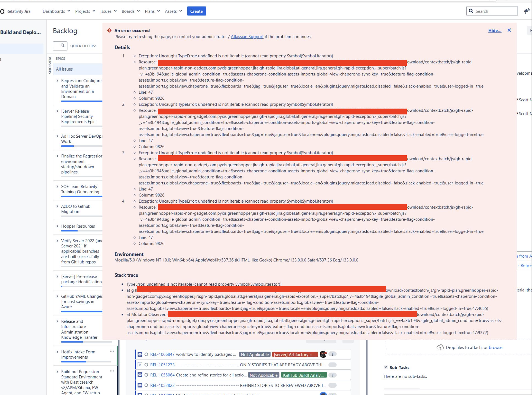Viewport: 532px width, 395px height.
Task: Open issue REL-1052822
Action: click(x=162, y=385)
